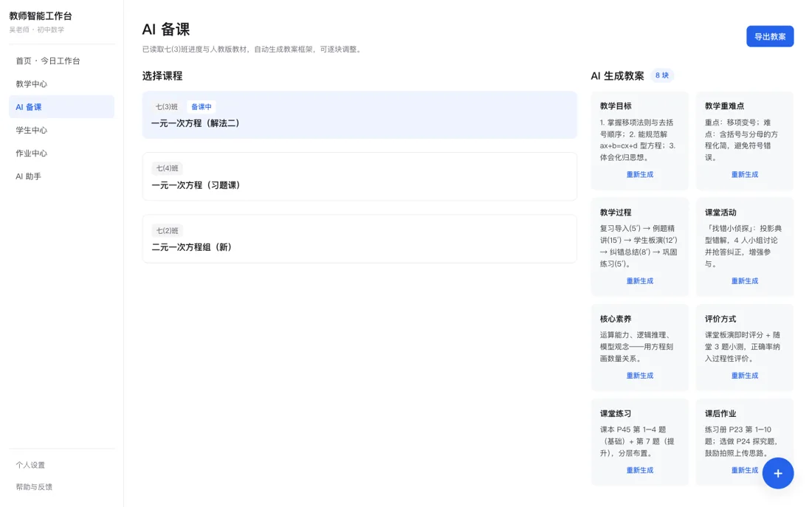This screenshot has width=812, height=507.
Task: Regenerate the 课堂活动 block
Action: tap(744, 280)
